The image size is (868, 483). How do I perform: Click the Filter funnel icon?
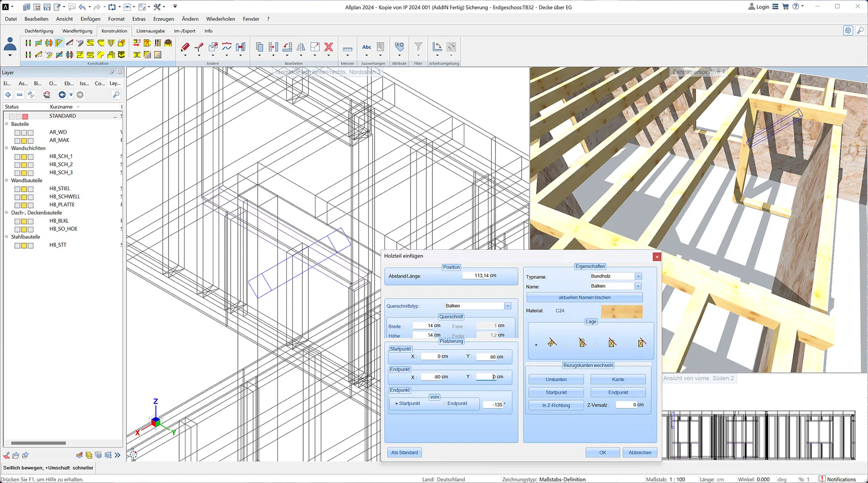(x=418, y=47)
